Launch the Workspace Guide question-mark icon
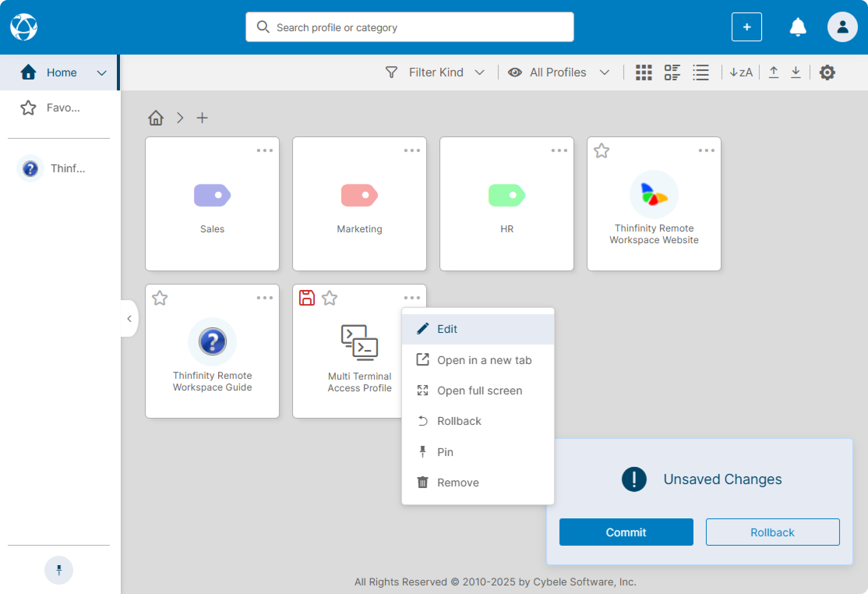The width and height of the screenshot is (868, 594). 212,342
